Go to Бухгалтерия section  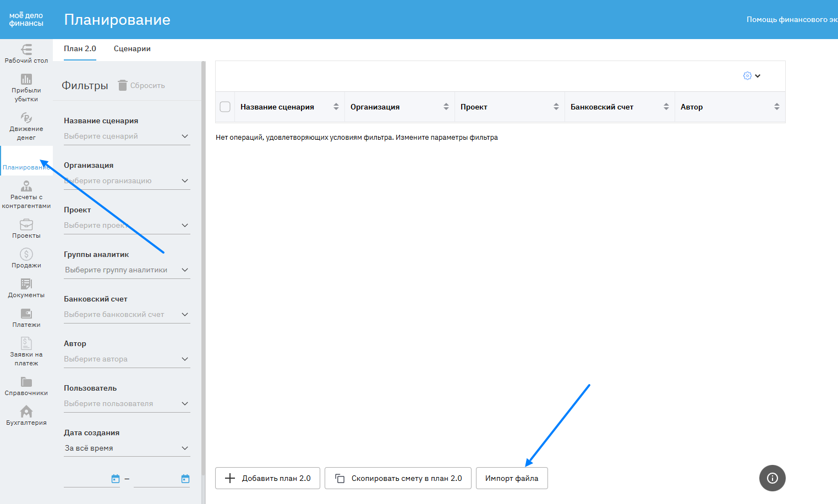pyautogui.click(x=26, y=416)
